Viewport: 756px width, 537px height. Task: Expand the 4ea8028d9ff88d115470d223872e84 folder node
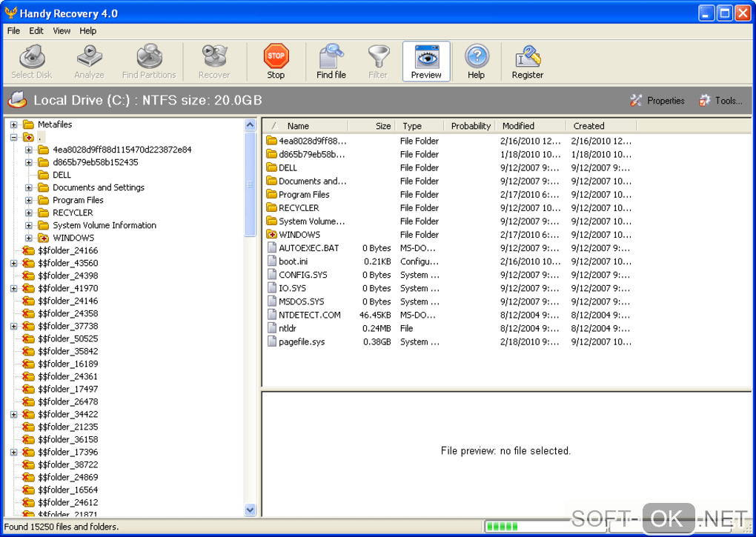[x=28, y=150]
